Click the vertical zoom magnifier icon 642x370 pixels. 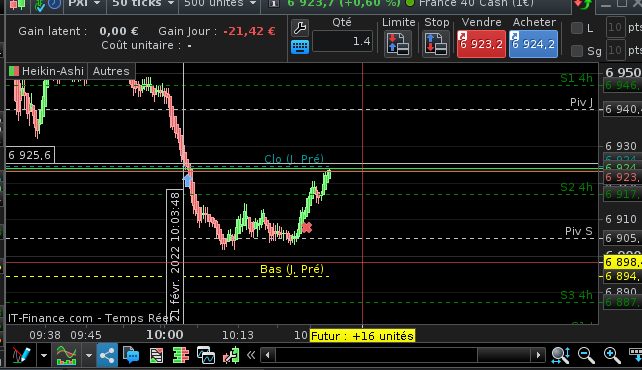[561, 355]
